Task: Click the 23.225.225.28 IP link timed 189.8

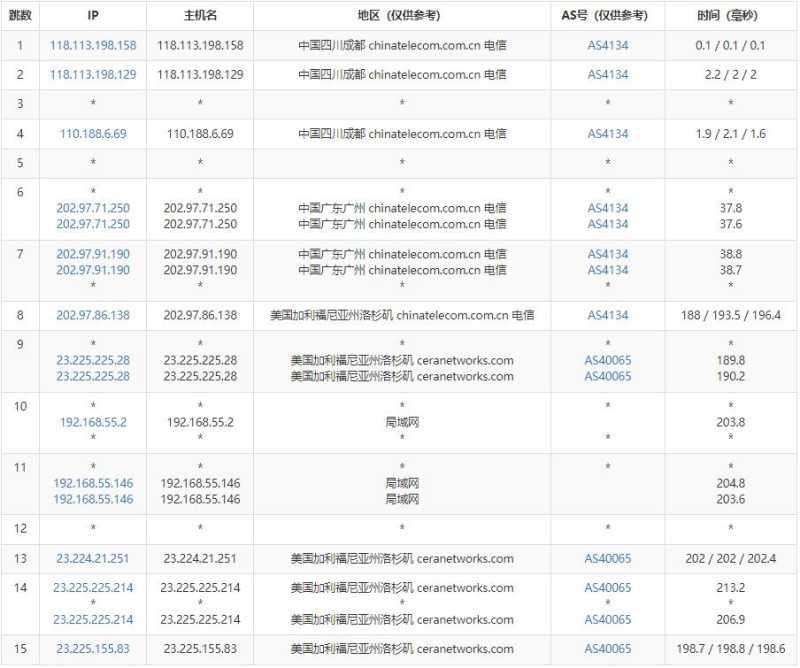Action: click(x=93, y=360)
